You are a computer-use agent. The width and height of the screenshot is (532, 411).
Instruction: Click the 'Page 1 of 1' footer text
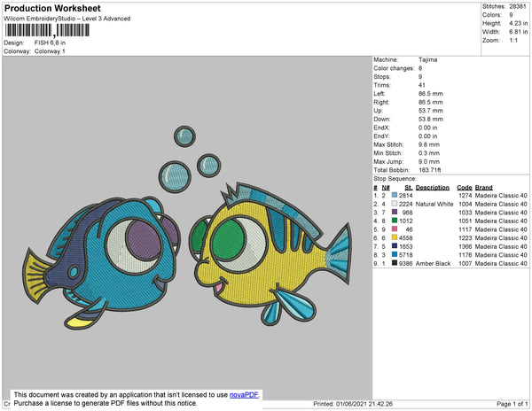click(x=512, y=404)
